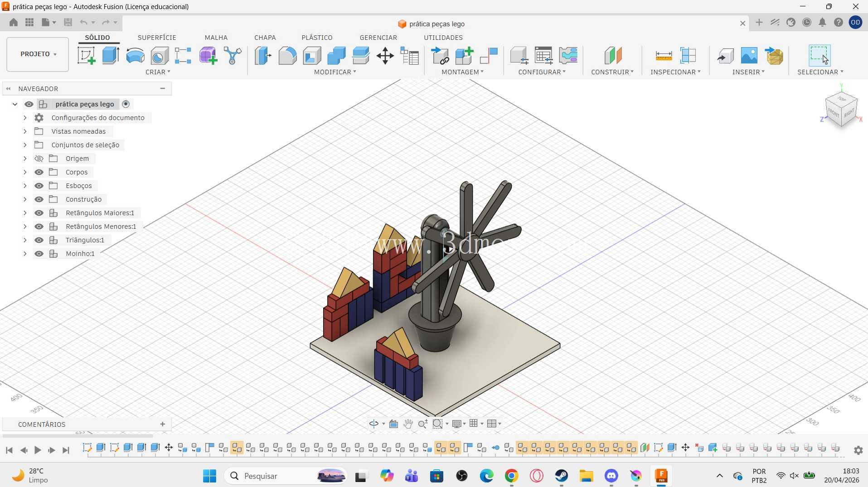Switch to the CHAPA tab

[x=265, y=38]
